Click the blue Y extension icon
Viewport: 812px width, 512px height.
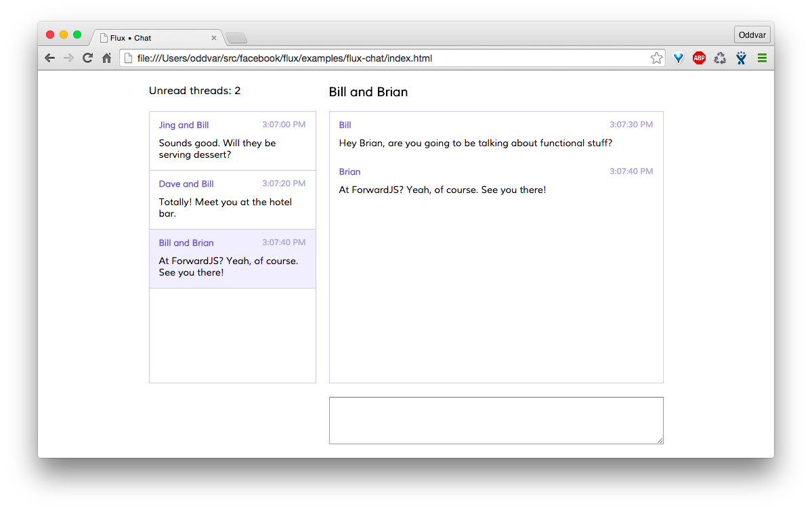click(679, 58)
